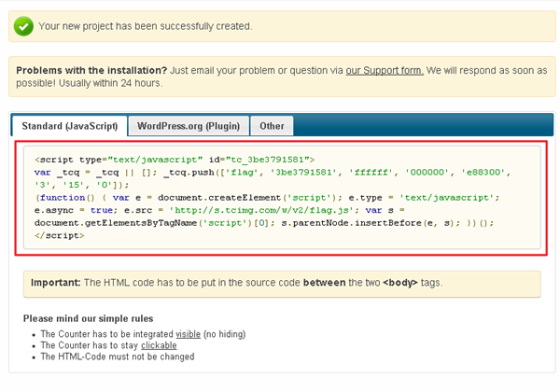Viewport: 560px width, 392px height.
Task: Click the project created success message
Action: click(x=146, y=26)
